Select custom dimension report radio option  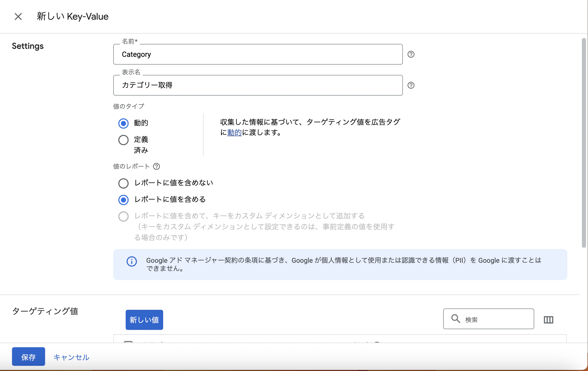(123, 217)
